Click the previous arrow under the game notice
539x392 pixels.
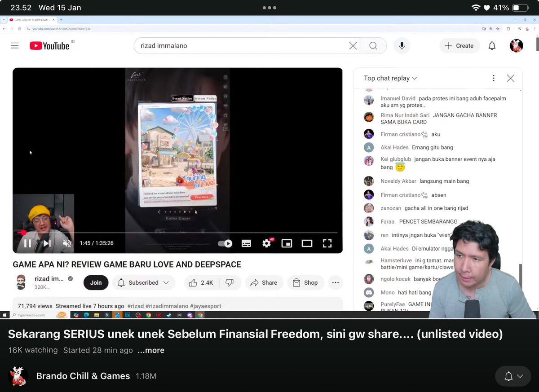pyautogui.click(x=159, y=212)
